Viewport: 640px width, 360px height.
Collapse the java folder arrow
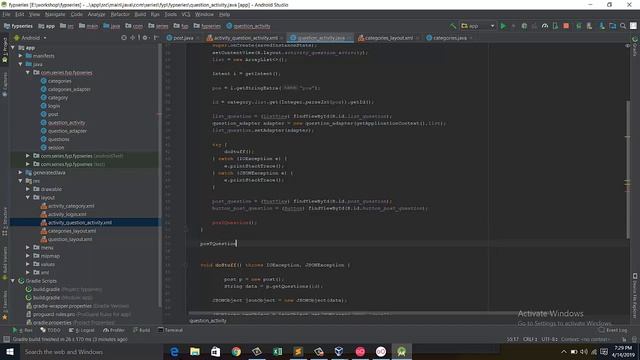[x=20, y=64]
